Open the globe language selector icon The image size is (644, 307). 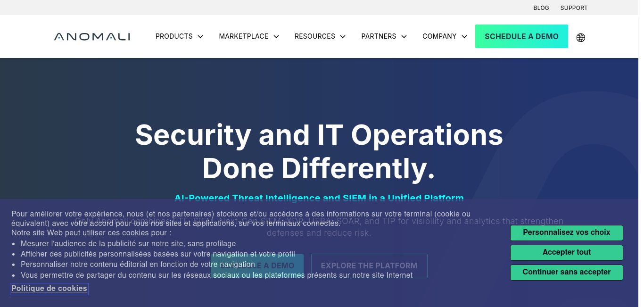(581, 38)
